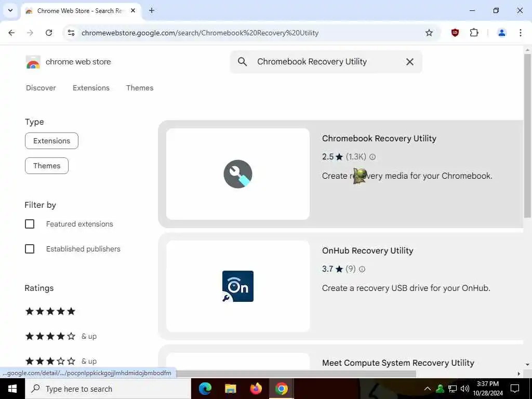
Task: View site information icon in address bar
Action: (x=71, y=33)
